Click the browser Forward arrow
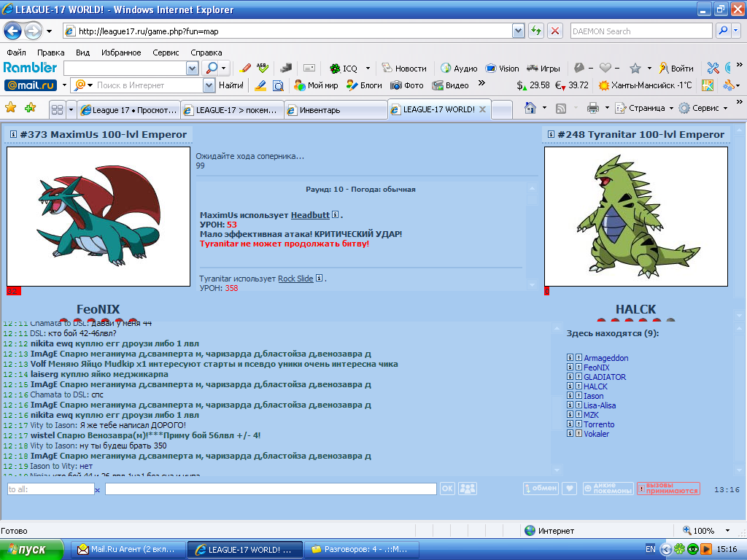 click(33, 31)
